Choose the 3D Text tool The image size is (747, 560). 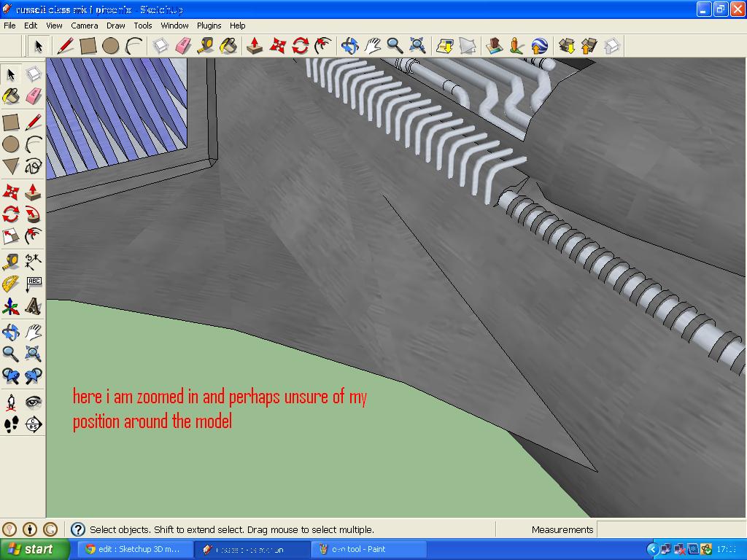click(33, 306)
